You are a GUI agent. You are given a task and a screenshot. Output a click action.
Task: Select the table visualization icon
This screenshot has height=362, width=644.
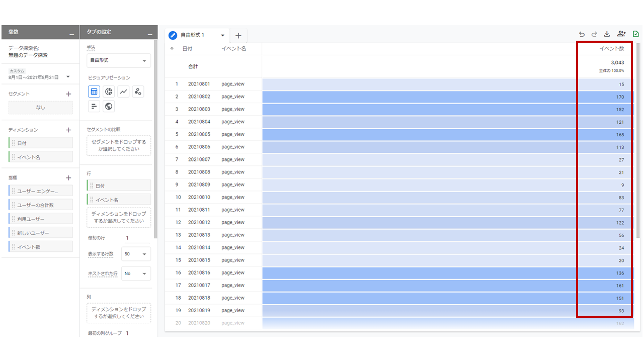click(94, 92)
